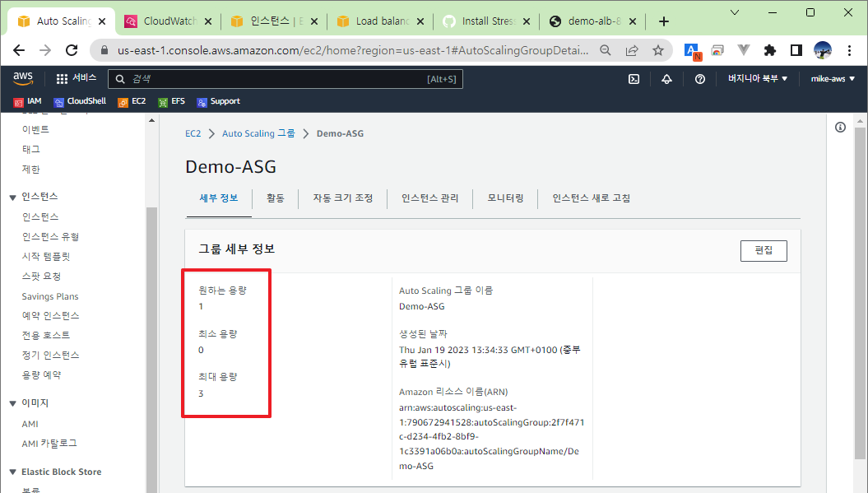868x493 pixels.
Task: Toggle the browser side panel icon
Action: (x=796, y=50)
